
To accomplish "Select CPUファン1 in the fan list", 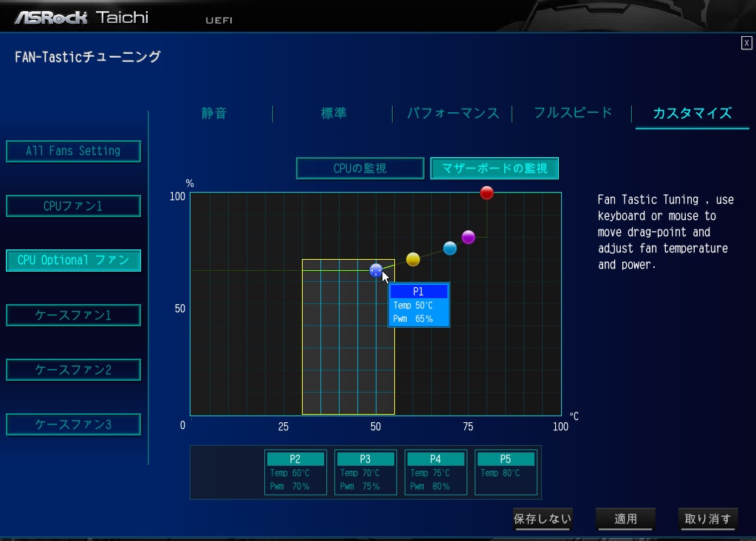I will click(x=73, y=206).
